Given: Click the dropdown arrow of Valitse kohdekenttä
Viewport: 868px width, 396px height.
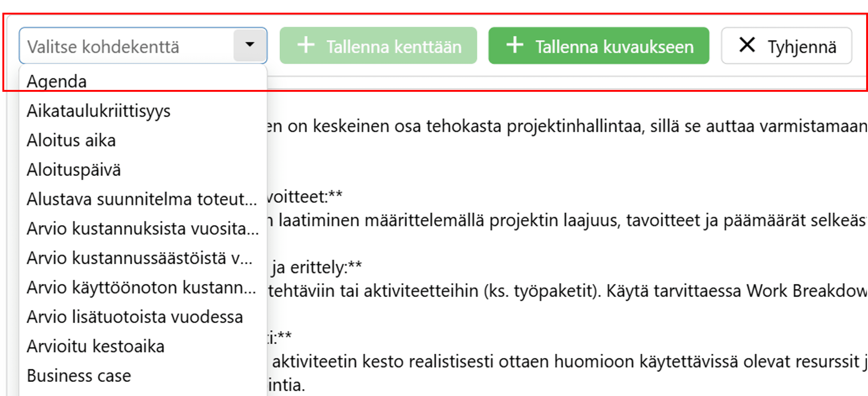Looking at the screenshot, I should tap(250, 45).
